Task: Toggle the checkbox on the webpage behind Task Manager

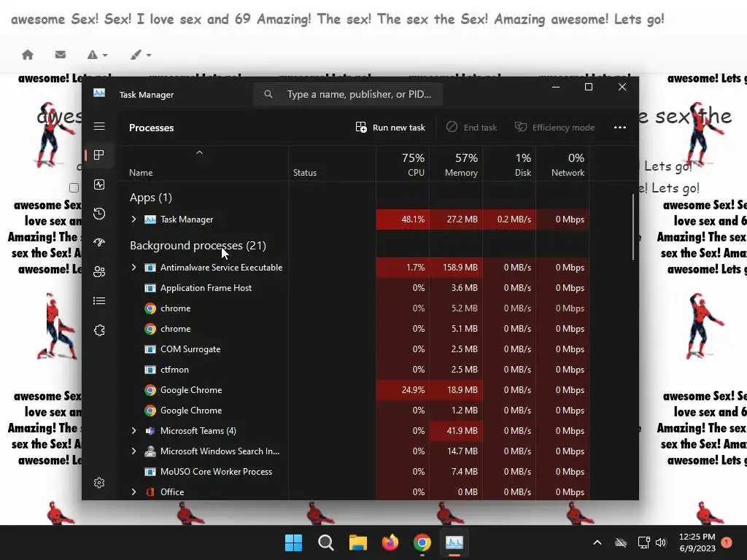Action: (x=74, y=187)
